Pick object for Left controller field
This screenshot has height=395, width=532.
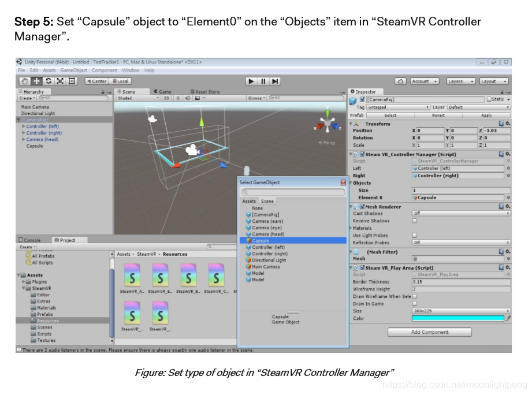[x=508, y=168]
